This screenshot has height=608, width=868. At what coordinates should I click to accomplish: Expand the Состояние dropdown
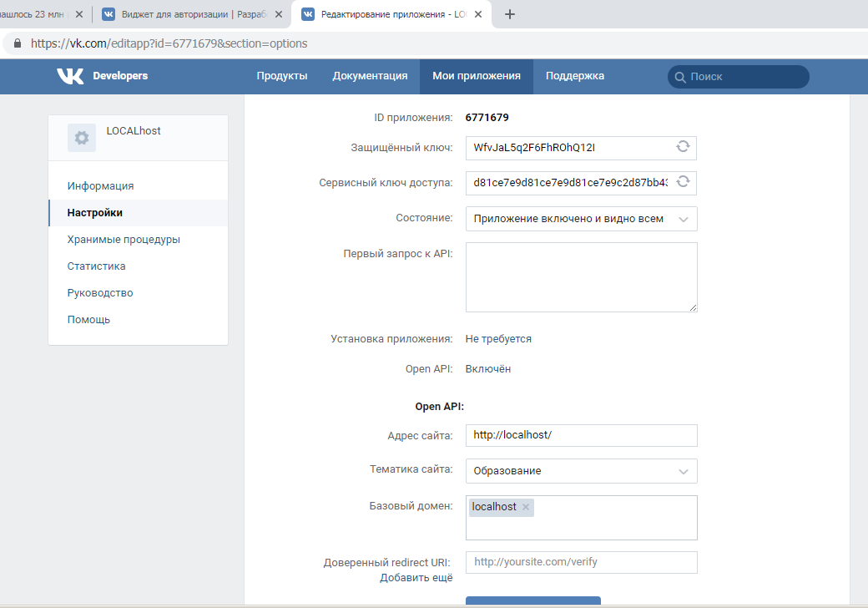click(581, 219)
